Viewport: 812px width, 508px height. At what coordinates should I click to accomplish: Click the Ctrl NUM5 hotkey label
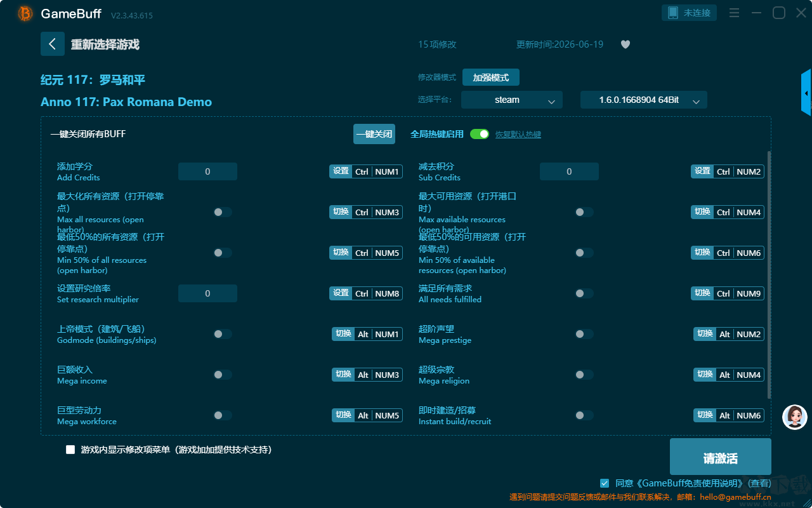click(x=377, y=253)
